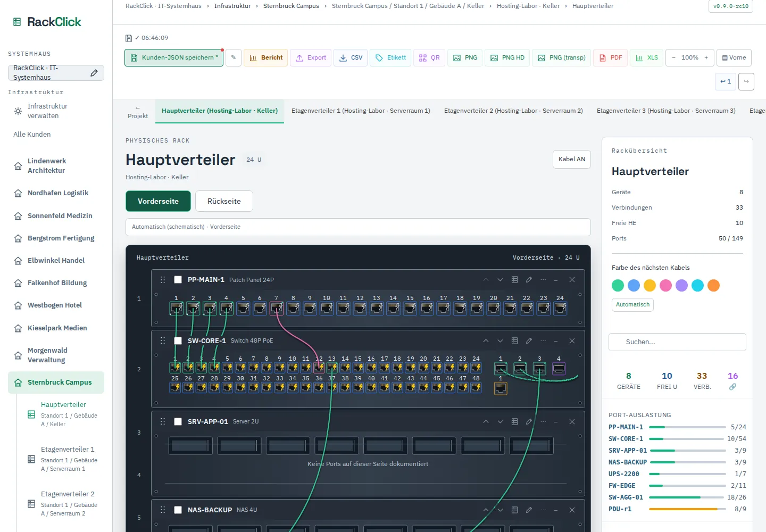Go back to Projekt

click(138, 112)
